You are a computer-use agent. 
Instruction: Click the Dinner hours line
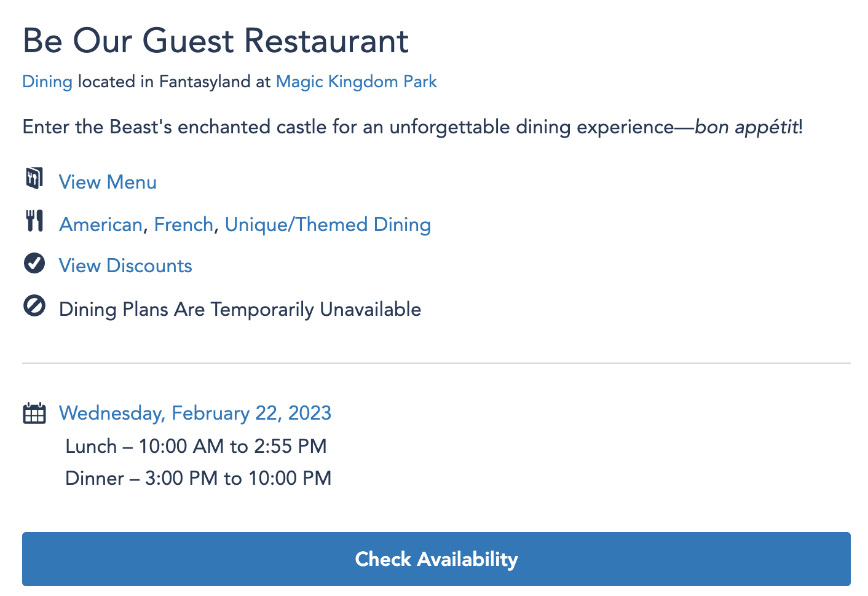(198, 478)
